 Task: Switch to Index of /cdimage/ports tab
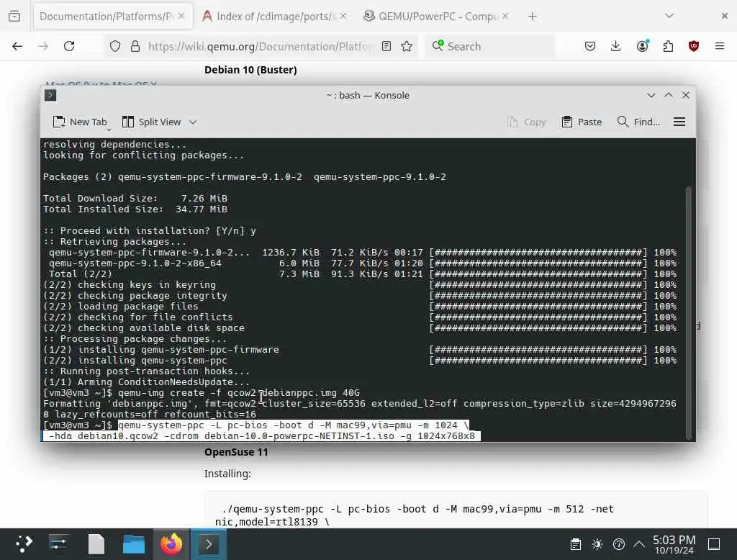point(275,17)
